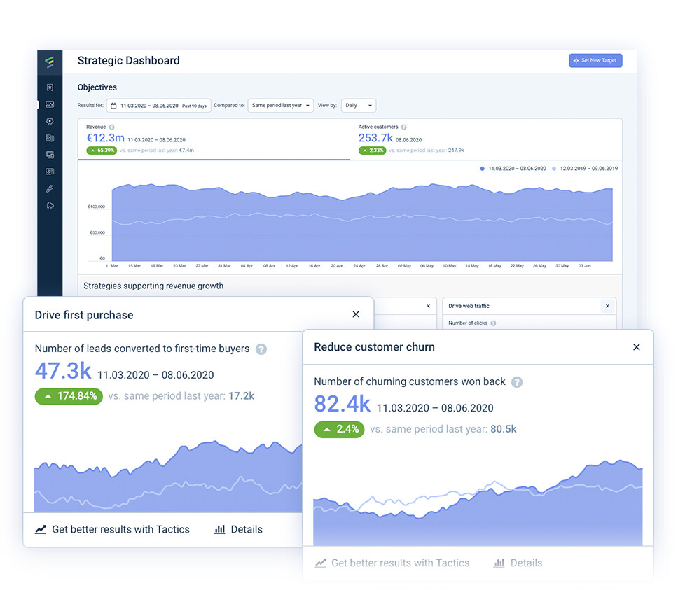The image size is (678, 616).
Task: Click the 82.4k customers won back value
Action: (x=342, y=404)
